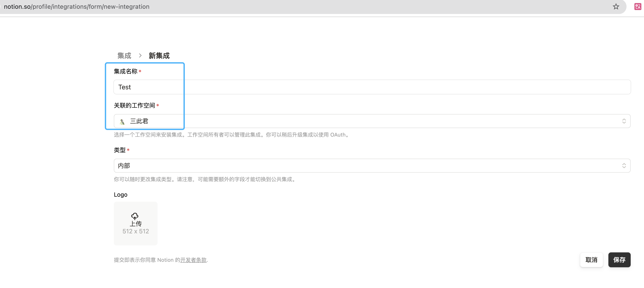Click the 三此君 workspace avatar icon
Viewport: 644px width, 288px height.
[122, 121]
